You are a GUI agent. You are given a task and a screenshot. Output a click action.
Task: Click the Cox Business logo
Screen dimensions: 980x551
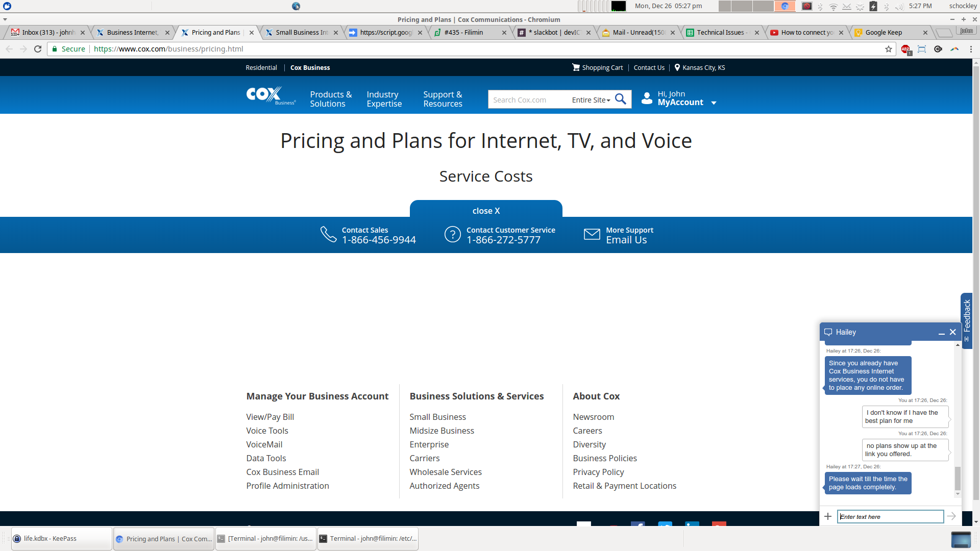(271, 95)
